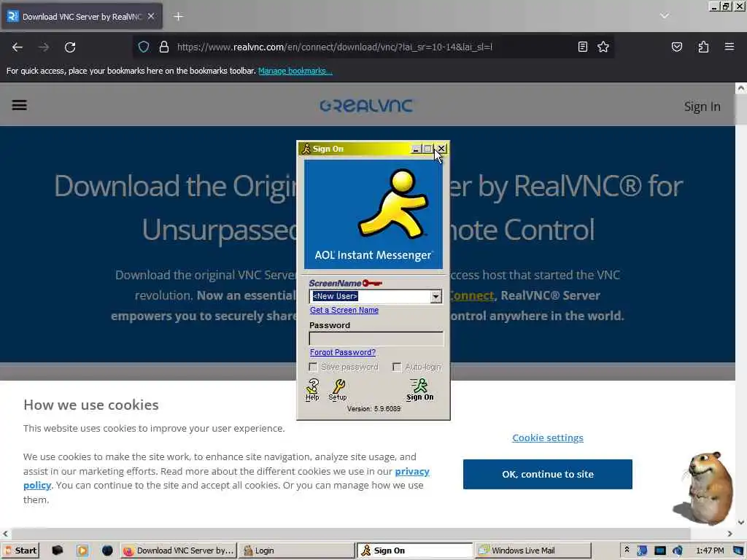747x560 pixels.
Task: Click the volume speaker tray icon
Action: point(678,551)
